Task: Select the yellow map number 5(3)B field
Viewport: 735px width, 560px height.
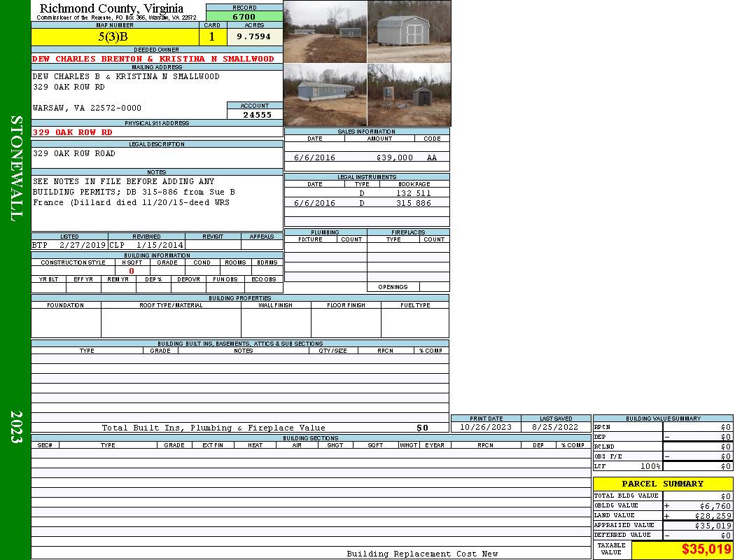Action: pyautogui.click(x=115, y=36)
